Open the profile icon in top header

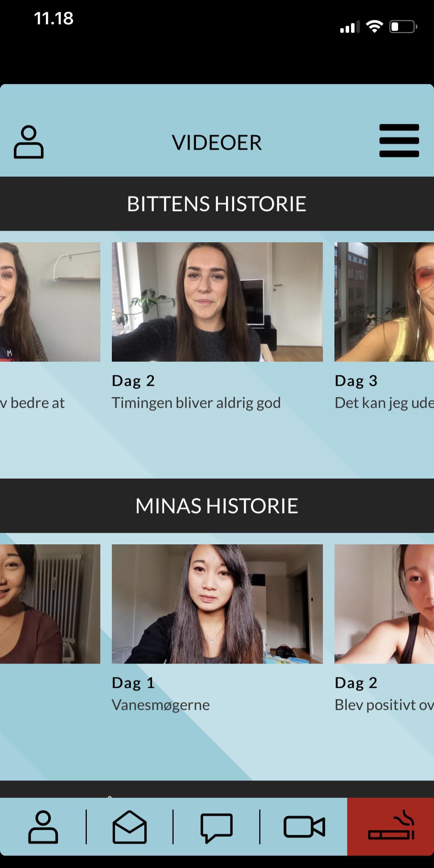point(29,142)
